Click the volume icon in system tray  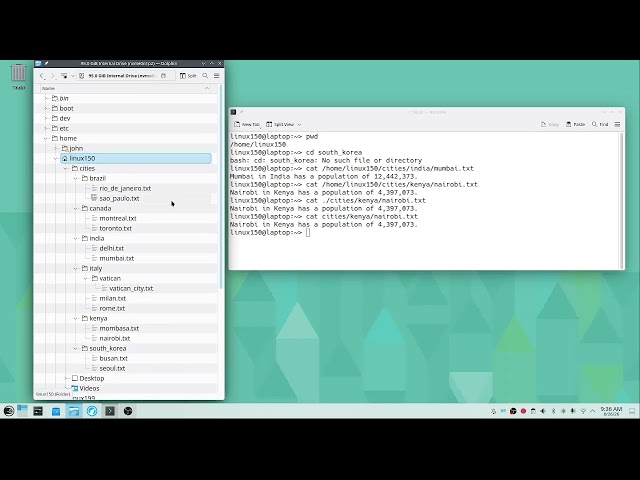click(x=543, y=411)
